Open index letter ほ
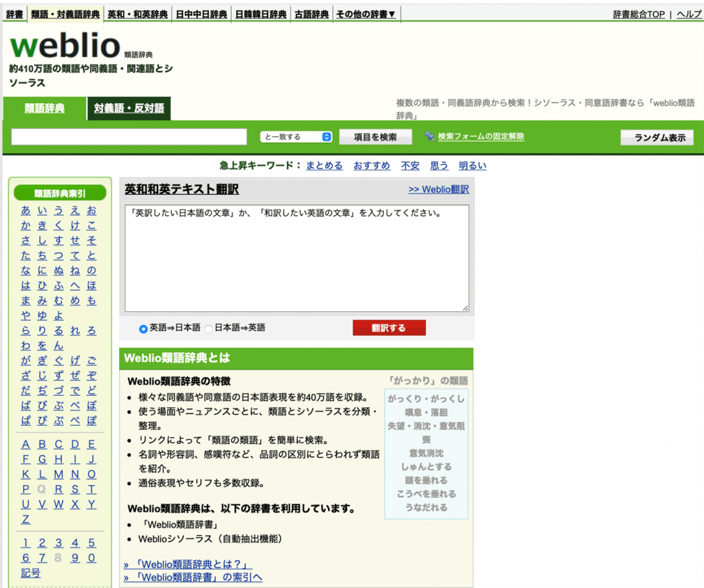Screen dimensions: 704x588 91,285
